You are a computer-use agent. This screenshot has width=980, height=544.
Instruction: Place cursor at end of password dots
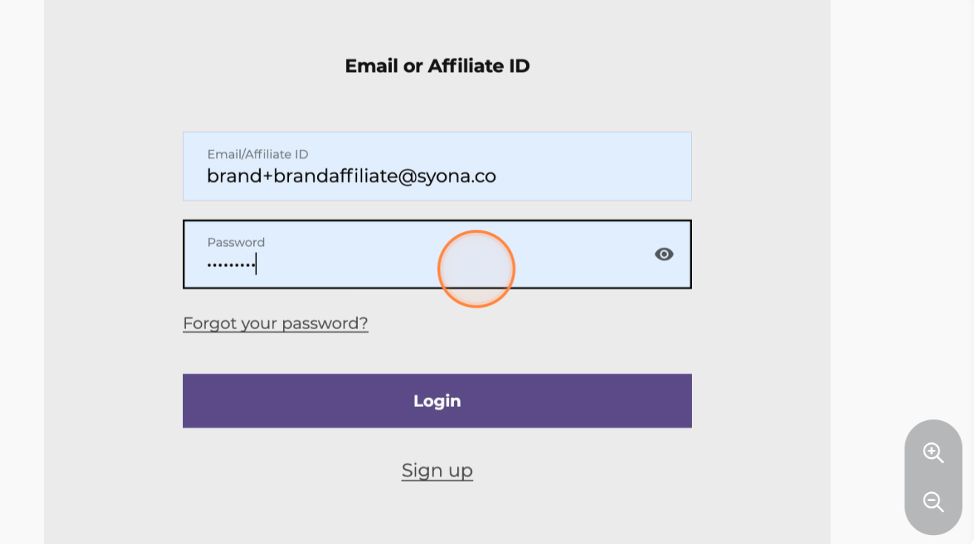click(x=256, y=265)
